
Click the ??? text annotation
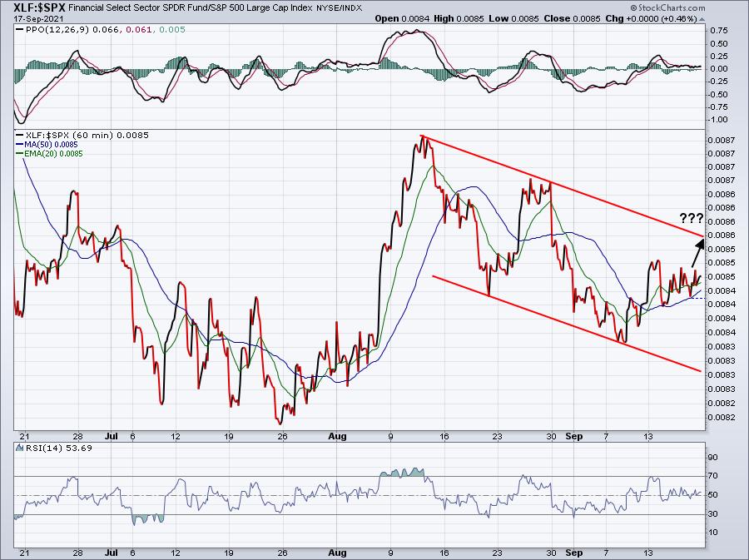click(692, 219)
